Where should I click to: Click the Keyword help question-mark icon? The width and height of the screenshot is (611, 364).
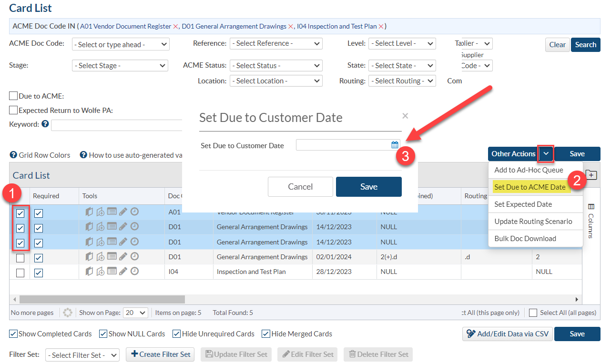tap(45, 124)
